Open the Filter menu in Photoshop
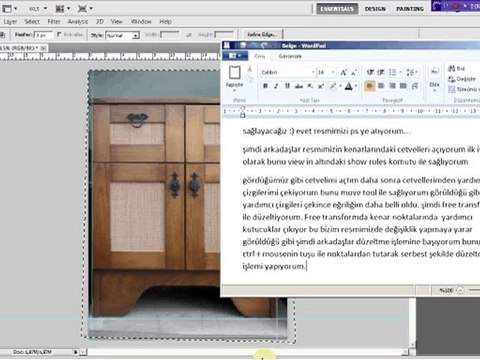The width and height of the screenshot is (480, 360). click(x=54, y=22)
